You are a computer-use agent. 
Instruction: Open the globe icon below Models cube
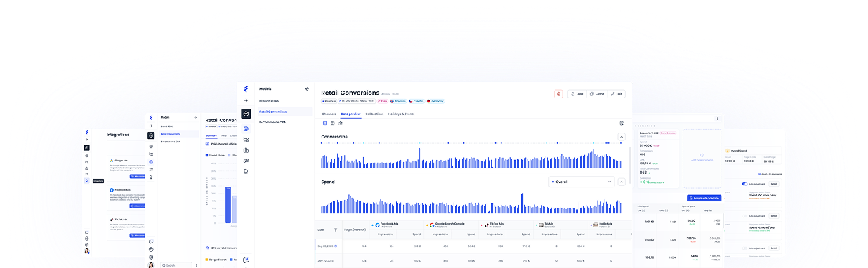[246, 129]
